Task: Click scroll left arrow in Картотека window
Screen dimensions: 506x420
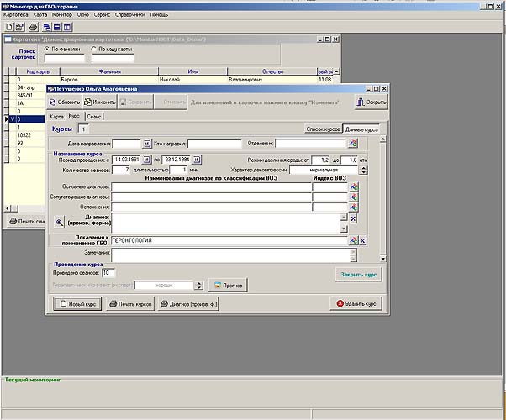Action: click(8, 208)
